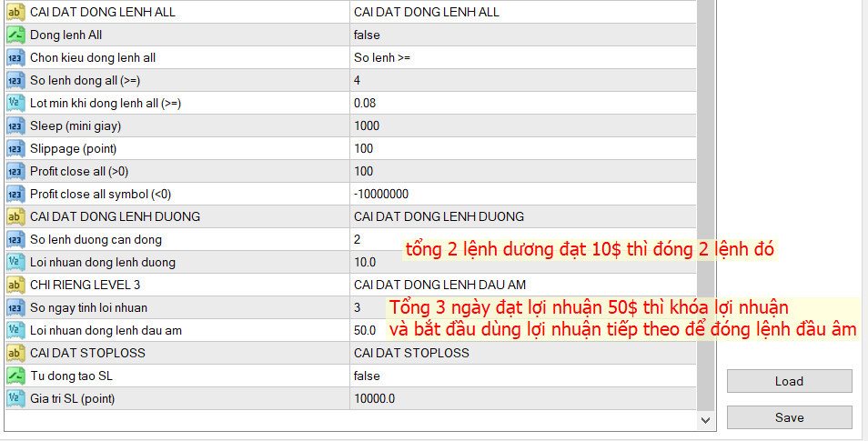Select the Sleep (mini giay) label
868x441 pixels.
[x=76, y=125]
